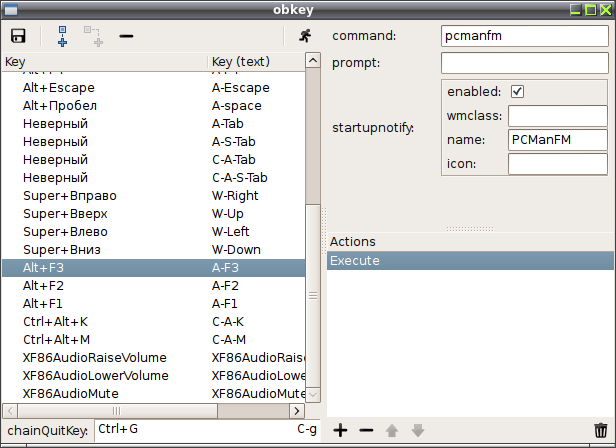Sort by the Key column header
Viewport: 616px width, 448px height.
[104, 62]
